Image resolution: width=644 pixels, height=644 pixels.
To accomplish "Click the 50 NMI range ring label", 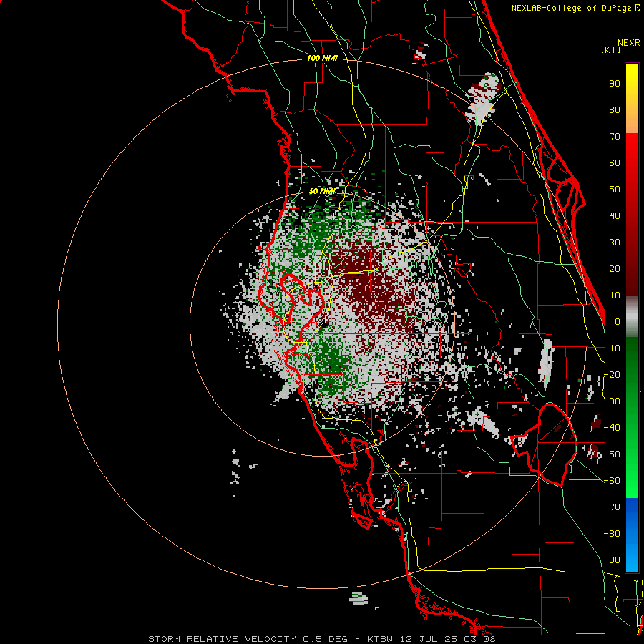I will click(322, 191).
